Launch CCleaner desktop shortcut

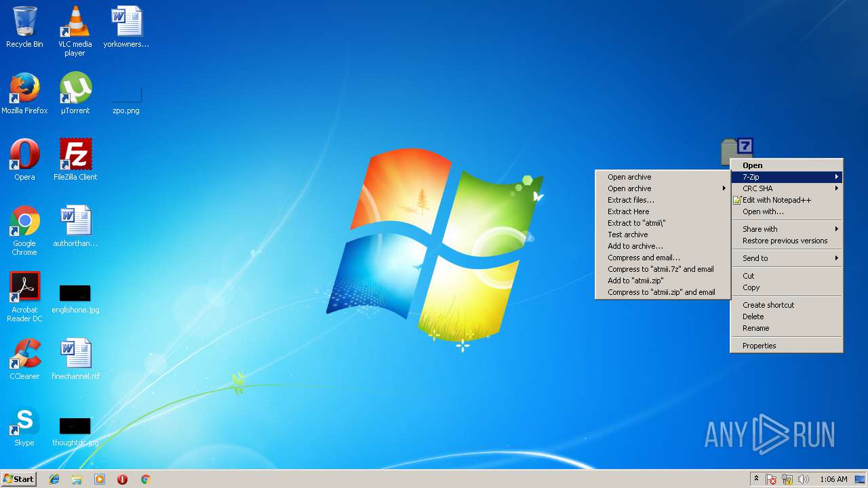(24, 359)
